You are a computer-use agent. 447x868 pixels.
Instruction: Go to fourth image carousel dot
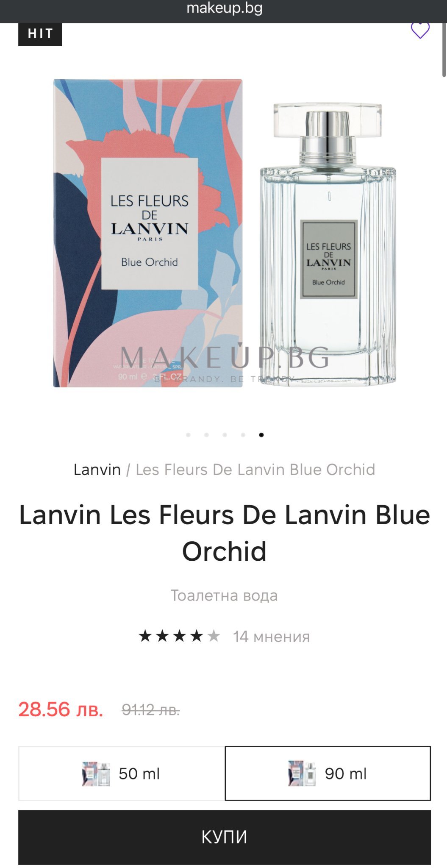(243, 435)
